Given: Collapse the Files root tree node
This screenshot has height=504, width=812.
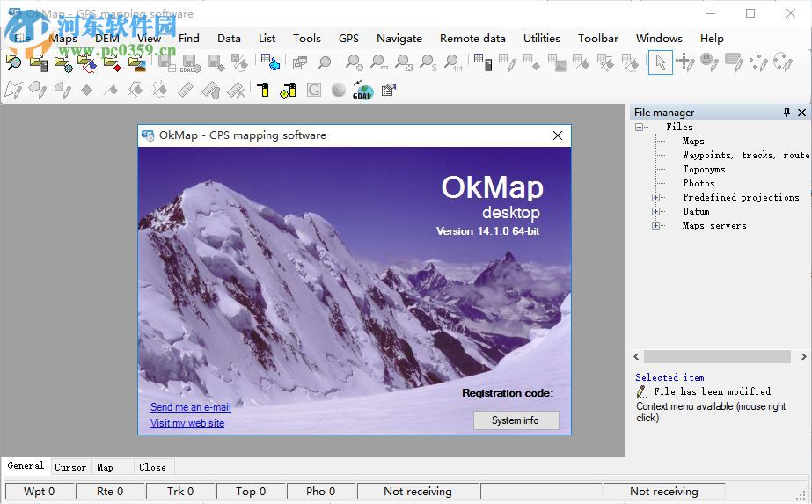Looking at the screenshot, I should tap(639, 127).
